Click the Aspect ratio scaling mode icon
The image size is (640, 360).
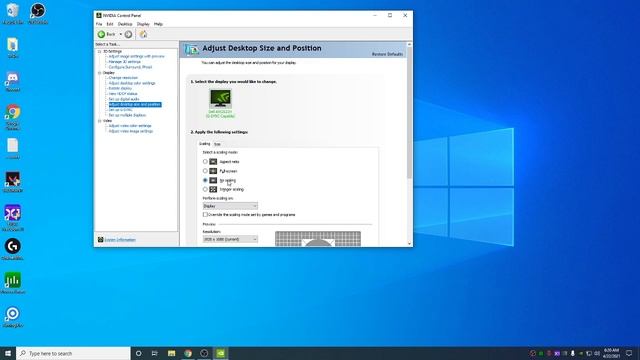(x=213, y=162)
